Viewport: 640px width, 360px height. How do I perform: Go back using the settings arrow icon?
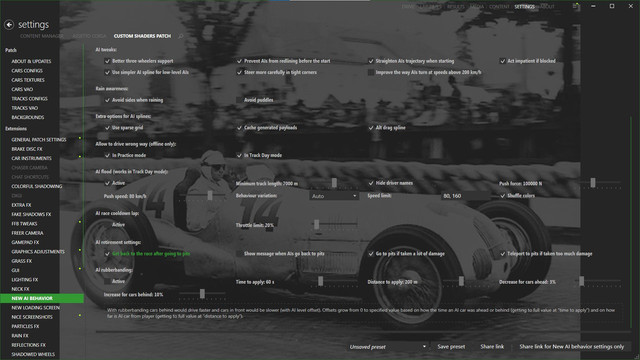point(9,25)
